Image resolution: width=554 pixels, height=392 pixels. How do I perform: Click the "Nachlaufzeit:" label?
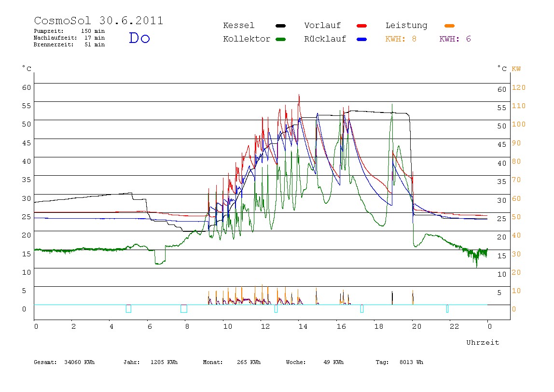(x=55, y=38)
